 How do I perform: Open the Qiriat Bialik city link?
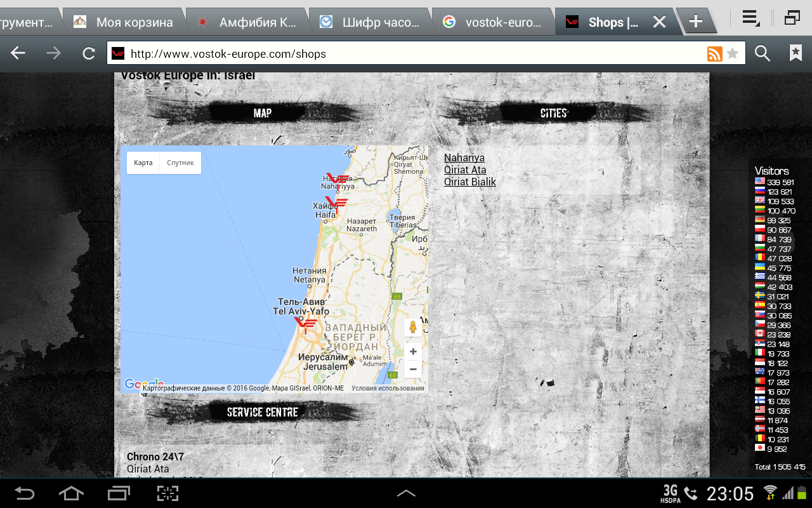tap(470, 182)
